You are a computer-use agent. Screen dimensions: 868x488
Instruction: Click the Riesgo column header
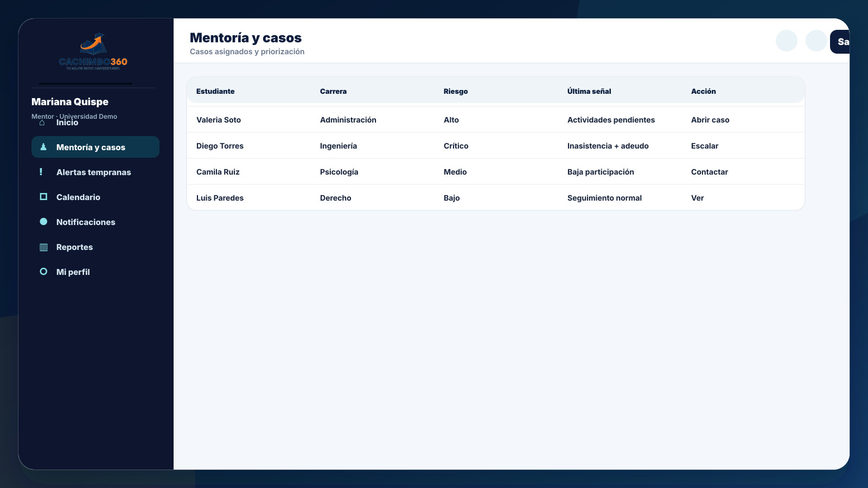456,91
